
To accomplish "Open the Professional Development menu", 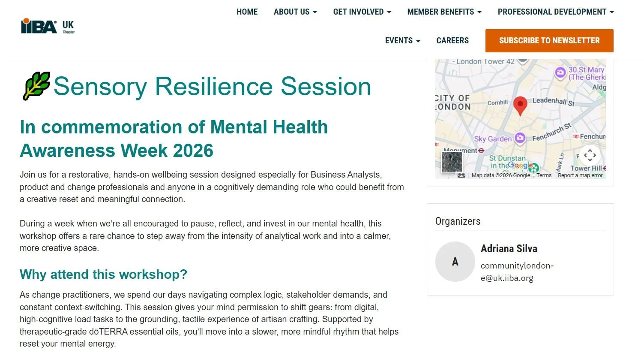I will pos(556,12).
